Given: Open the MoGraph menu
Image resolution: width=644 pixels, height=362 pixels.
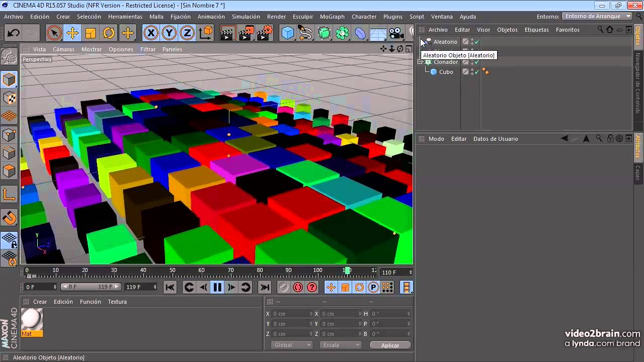Looking at the screenshot, I should pos(332,17).
